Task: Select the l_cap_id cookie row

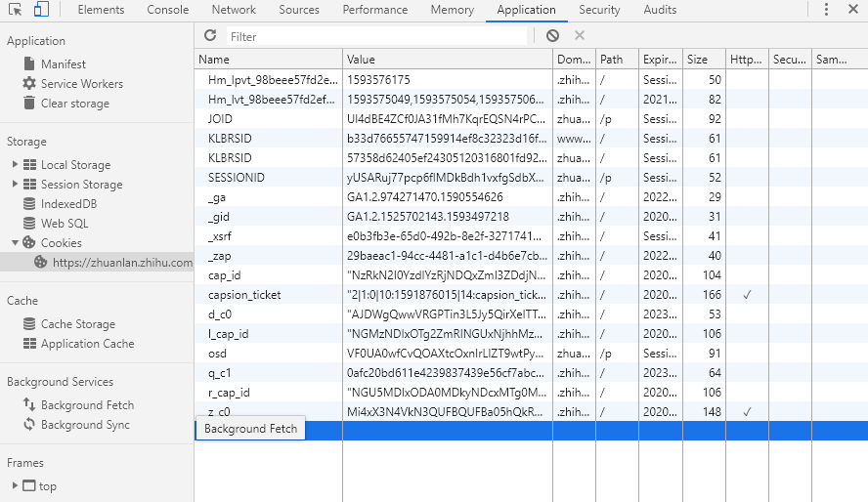Action: coord(532,334)
